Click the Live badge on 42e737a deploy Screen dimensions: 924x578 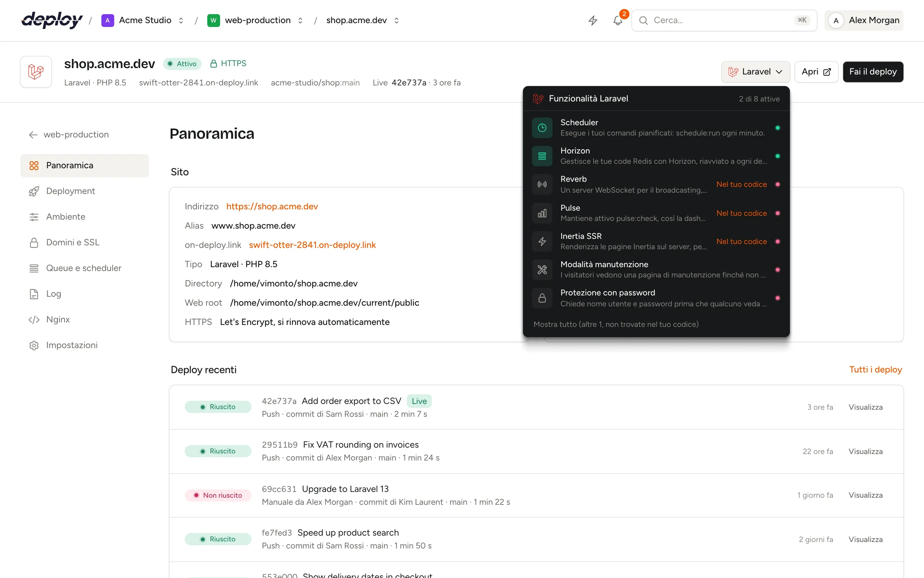tap(419, 401)
